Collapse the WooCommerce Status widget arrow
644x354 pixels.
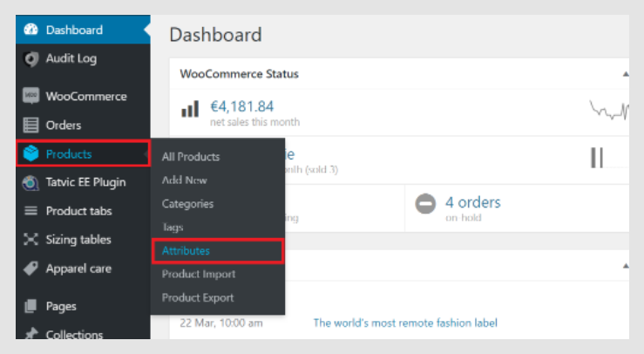pos(626,74)
